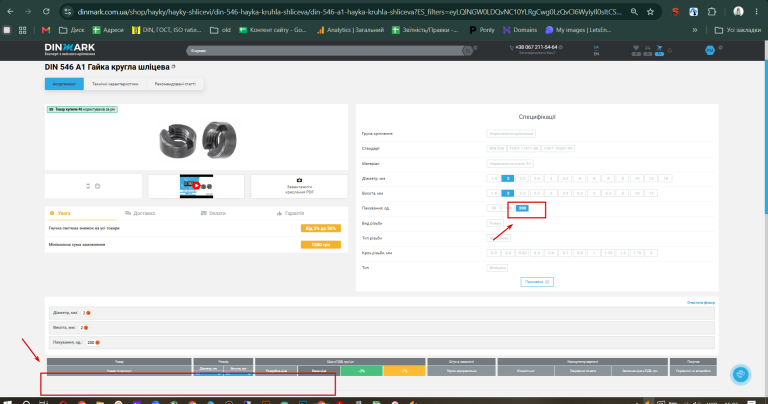Select thread pitch 1.25 option

point(608,253)
